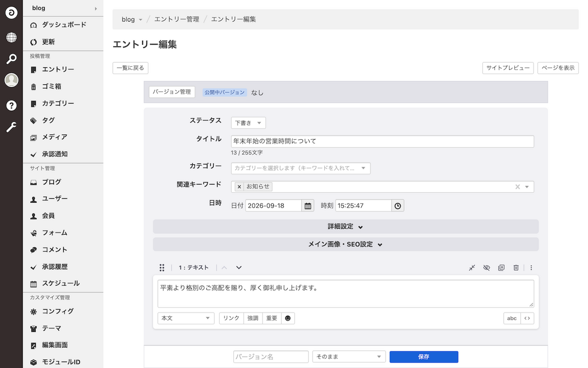Click 強調 formatting button
Viewport: 588px width, 368px height.
tap(253, 318)
